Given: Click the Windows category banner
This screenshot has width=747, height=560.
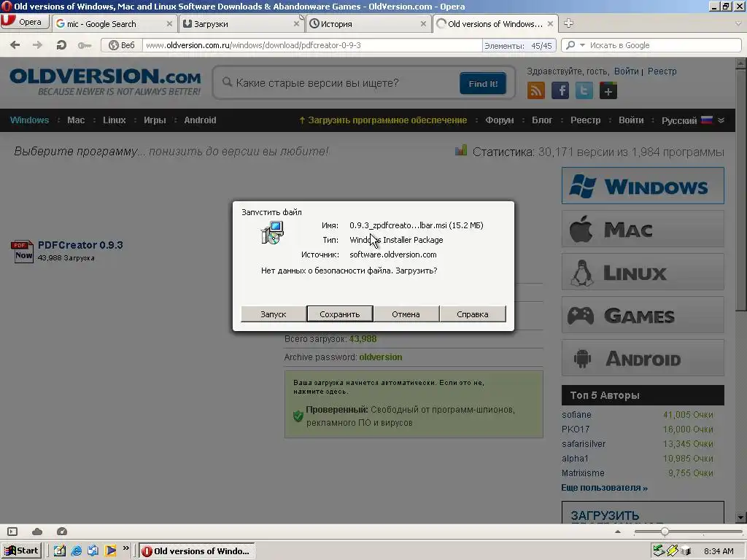Looking at the screenshot, I should 643,186.
